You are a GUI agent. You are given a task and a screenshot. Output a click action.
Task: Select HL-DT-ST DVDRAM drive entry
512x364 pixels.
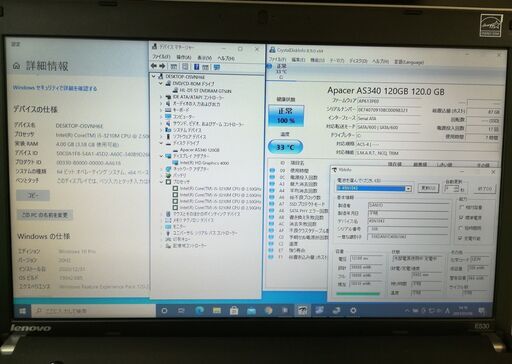[x=202, y=91]
